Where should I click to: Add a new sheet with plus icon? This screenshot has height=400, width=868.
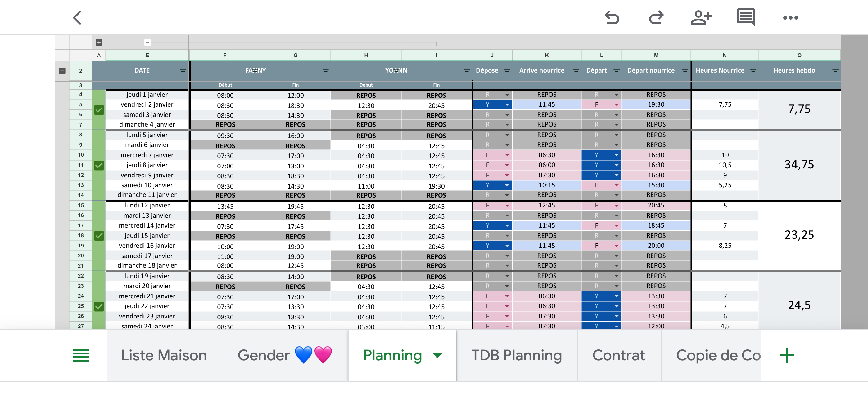pos(787,355)
